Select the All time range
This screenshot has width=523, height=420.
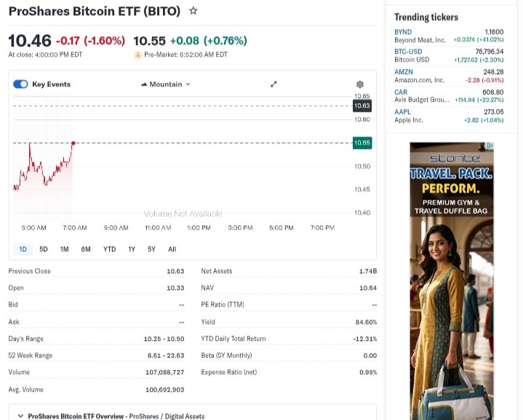[x=172, y=249]
